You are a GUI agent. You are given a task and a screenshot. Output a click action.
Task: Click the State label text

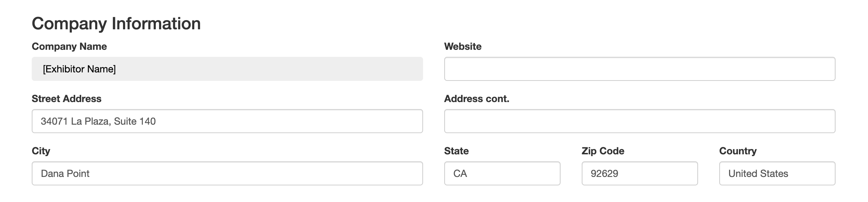(x=456, y=151)
